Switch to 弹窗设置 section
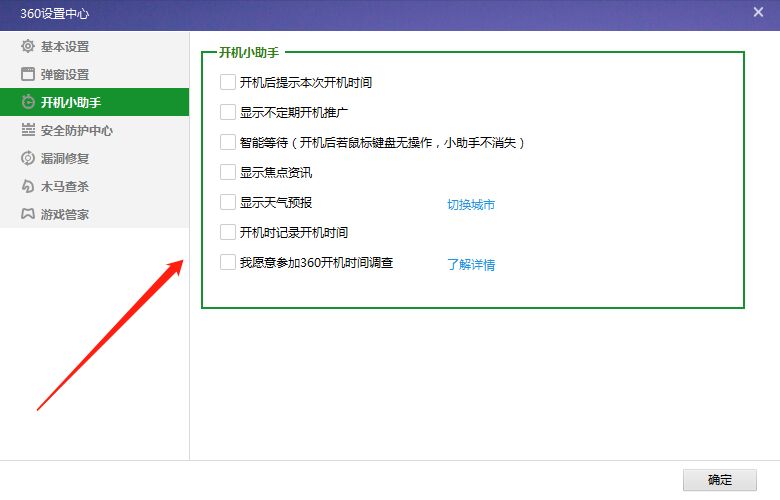Image resolution: width=780 pixels, height=500 pixels. tap(95, 74)
